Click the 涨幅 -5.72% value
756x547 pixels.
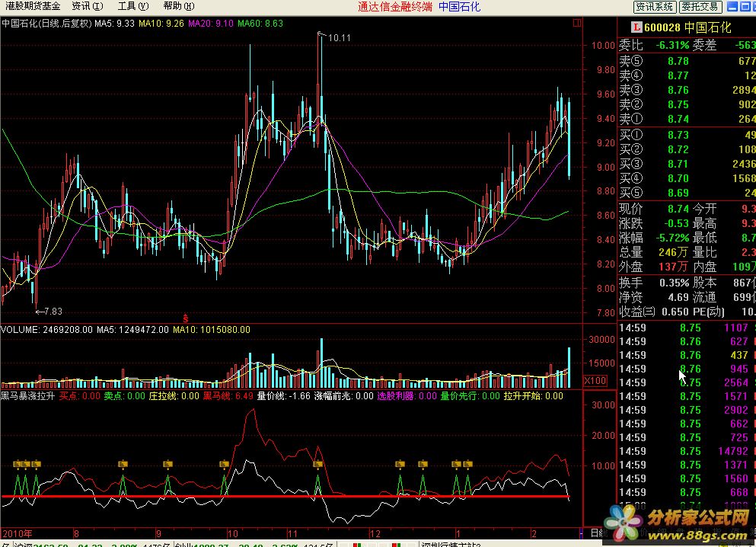click(672, 238)
